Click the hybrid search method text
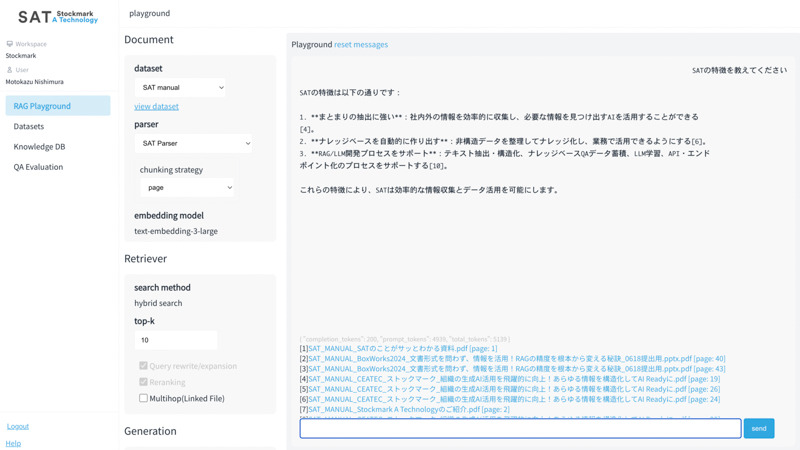 coord(158,303)
